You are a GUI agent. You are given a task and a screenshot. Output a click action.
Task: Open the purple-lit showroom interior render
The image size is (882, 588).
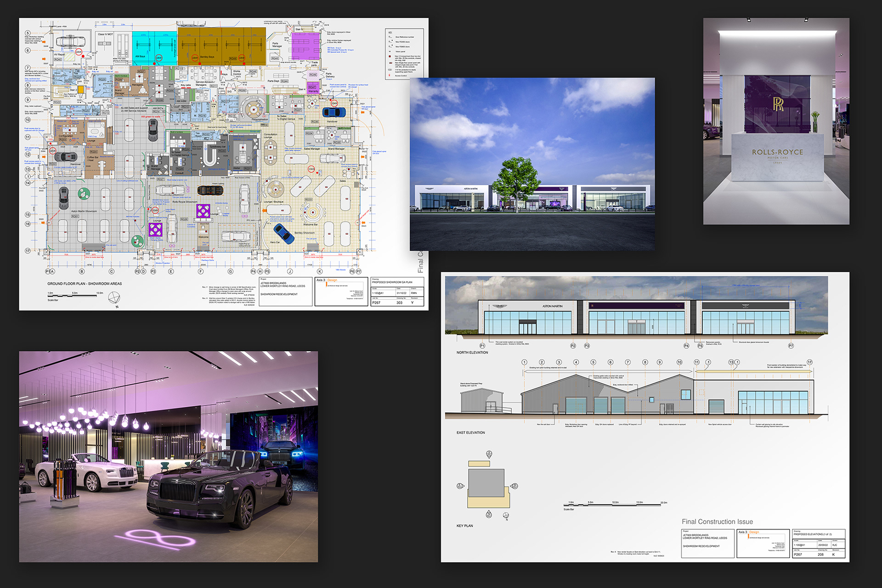pos(168,456)
